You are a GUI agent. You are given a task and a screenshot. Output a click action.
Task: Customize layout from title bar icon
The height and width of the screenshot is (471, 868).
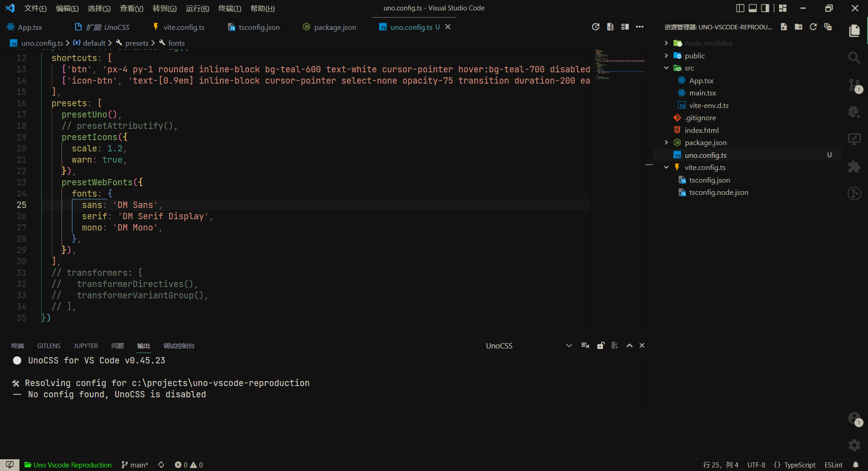coord(783,8)
